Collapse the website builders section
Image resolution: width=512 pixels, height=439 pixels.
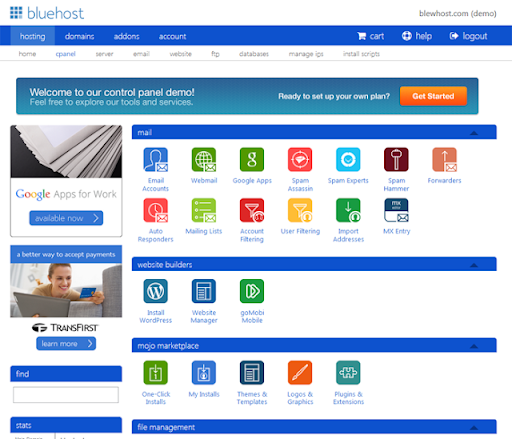tap(474, 265)
